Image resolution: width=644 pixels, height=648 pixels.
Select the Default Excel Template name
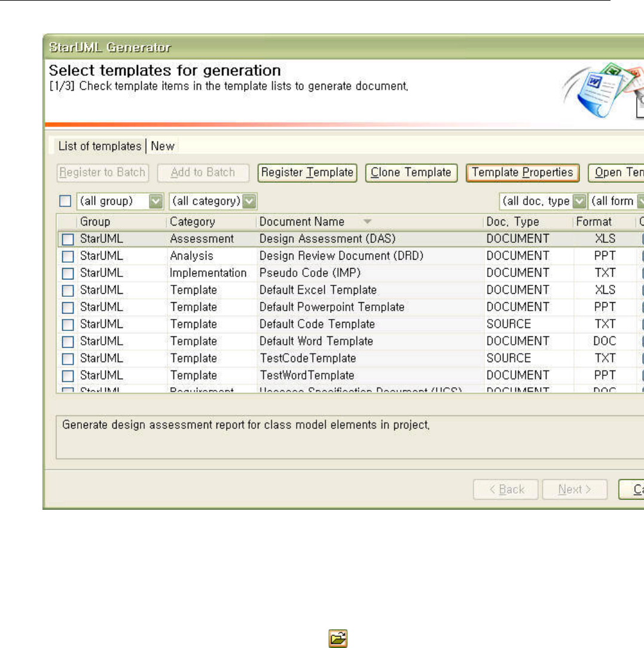[318, 290]
